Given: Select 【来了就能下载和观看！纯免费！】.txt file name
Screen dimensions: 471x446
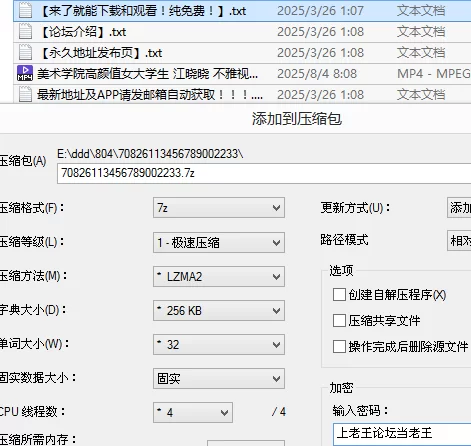Looking at the screenshot, I should (x=143, y=11).
